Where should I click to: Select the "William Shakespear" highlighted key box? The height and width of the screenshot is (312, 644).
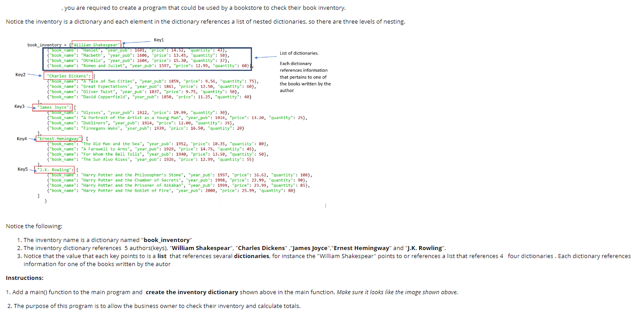(96, 45)
